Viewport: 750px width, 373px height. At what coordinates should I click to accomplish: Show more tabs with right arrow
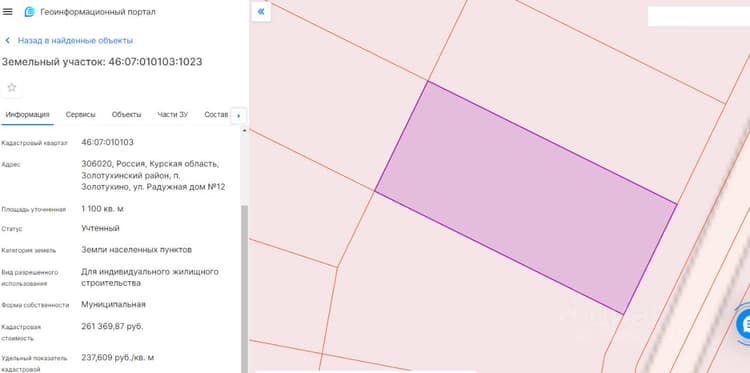click(x=239, y=116)
